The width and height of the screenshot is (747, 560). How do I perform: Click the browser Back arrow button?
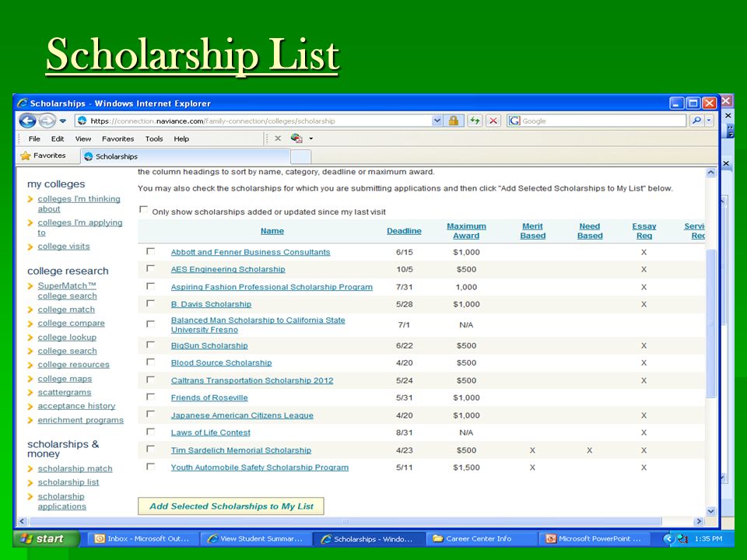[x=28, y=121]
